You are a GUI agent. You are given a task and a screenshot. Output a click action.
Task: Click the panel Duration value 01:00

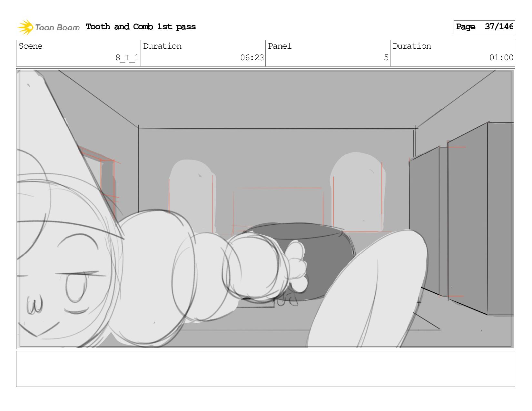(x=501, y=58)
